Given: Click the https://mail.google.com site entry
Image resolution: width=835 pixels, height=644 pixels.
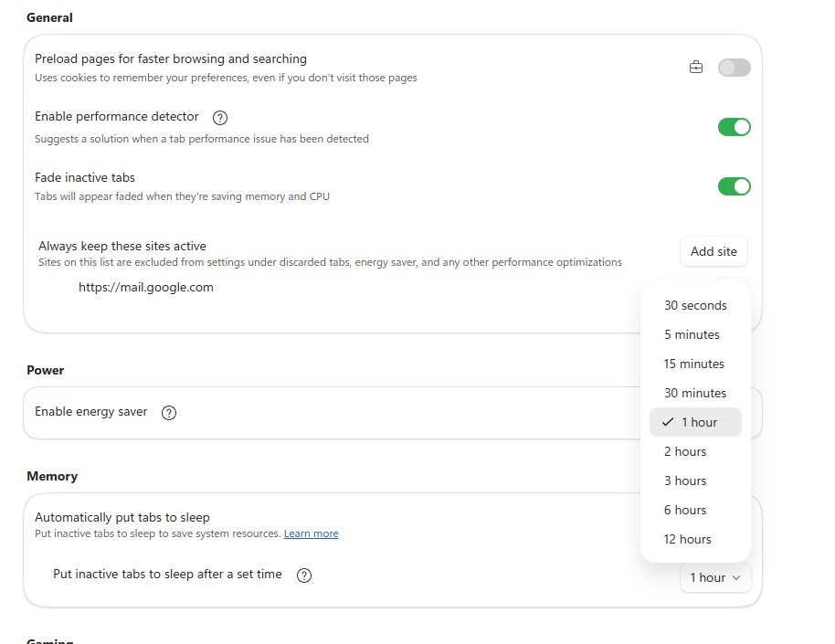Looking at the screenshot, I should pos(146,288).
